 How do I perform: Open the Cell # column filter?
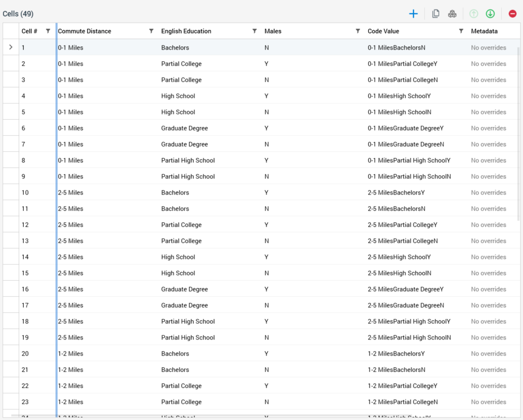click(48, 31)
